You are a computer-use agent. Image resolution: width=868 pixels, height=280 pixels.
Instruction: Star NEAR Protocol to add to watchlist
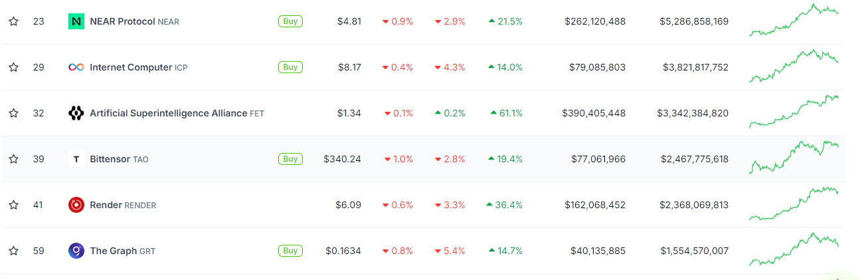click(x=13, y=21)
